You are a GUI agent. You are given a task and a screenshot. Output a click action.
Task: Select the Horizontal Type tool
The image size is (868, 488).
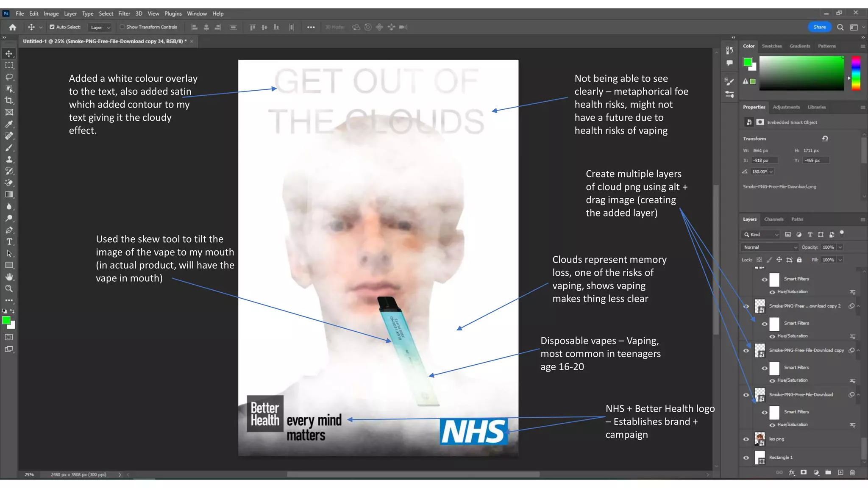click(9, 242)
